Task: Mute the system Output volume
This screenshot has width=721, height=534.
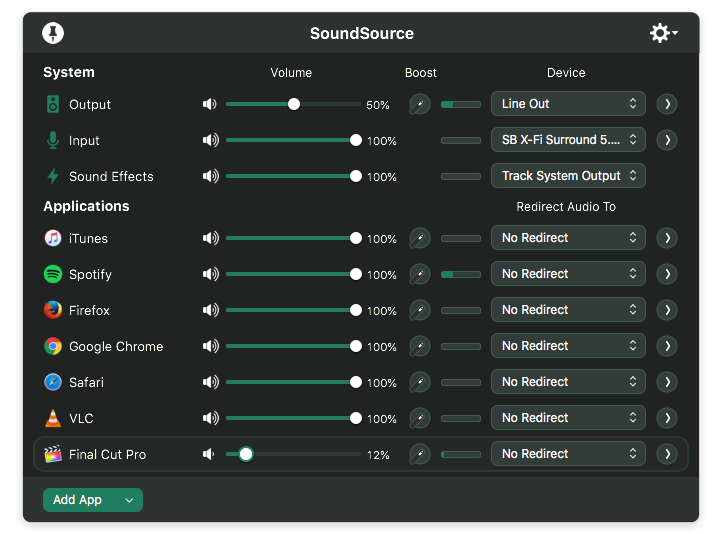Action: point(210,104)
